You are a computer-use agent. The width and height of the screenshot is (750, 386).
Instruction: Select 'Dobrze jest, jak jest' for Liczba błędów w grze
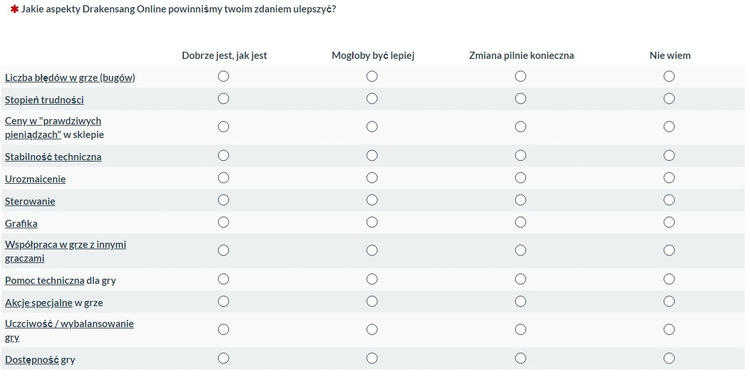(x=223, y=77)
